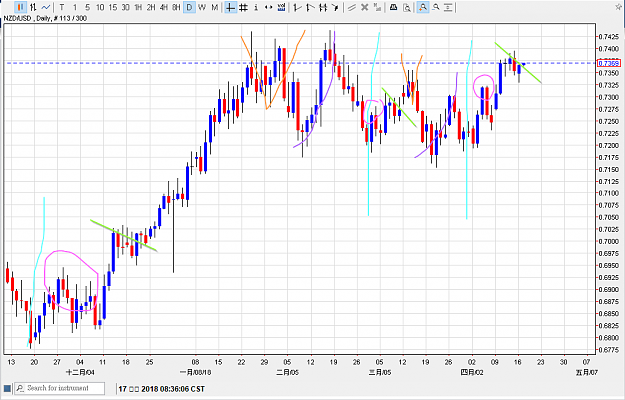The height and width of the screenshot is (400, 625).
Task: Click the second order-line tool icon
Action: (310, 7)
